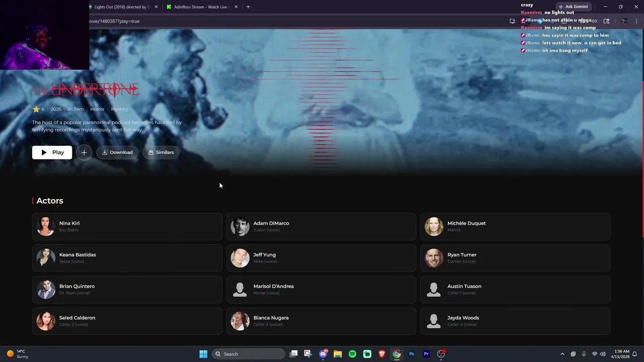Open Ryan Turner actor card
Viewport: 644px width, 362px height.
point(515,258)
